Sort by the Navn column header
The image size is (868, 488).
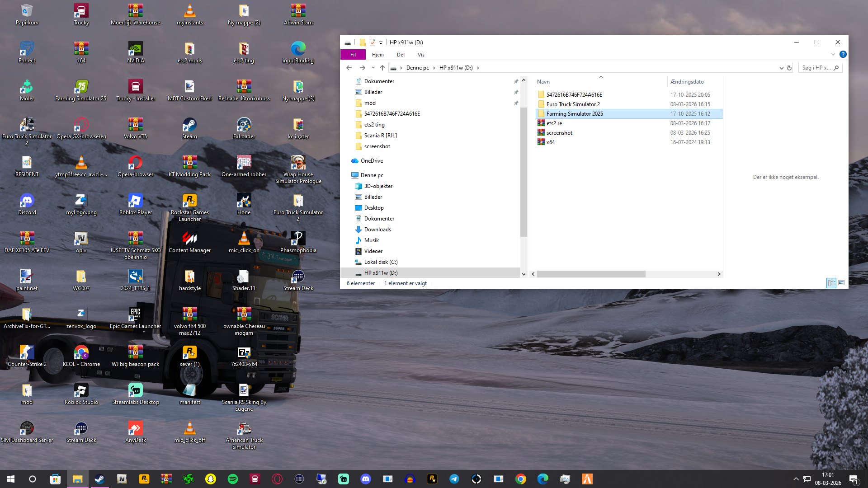pos(543,82)
